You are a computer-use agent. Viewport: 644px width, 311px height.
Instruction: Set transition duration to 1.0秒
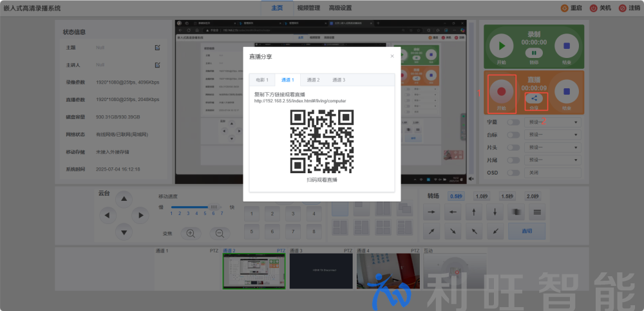click(481, 196)
